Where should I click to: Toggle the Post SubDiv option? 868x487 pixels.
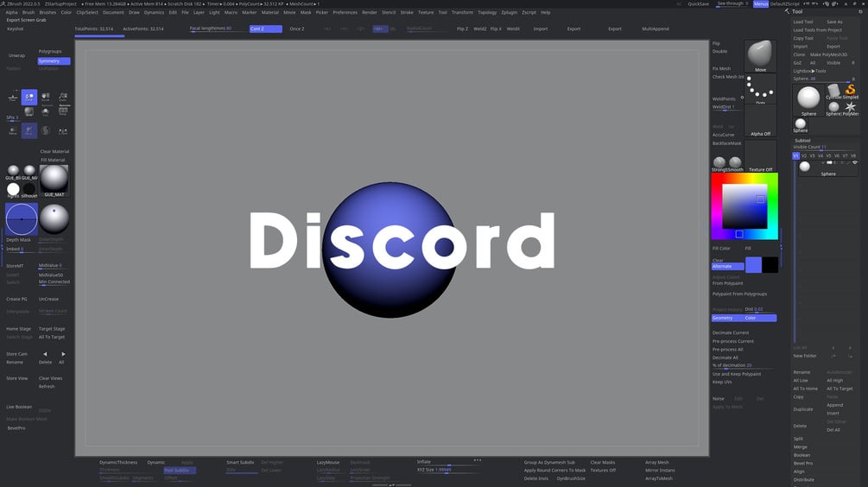click(x=180, y=471)
